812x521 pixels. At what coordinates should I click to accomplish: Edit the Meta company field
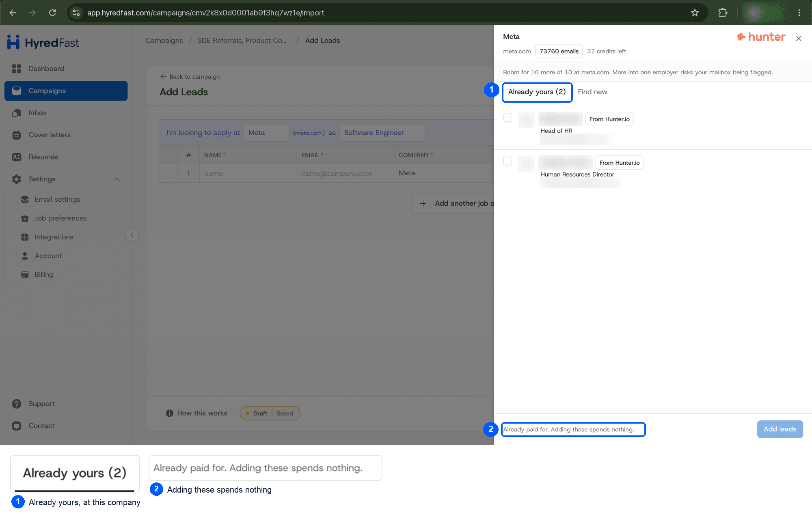[266, 133]
